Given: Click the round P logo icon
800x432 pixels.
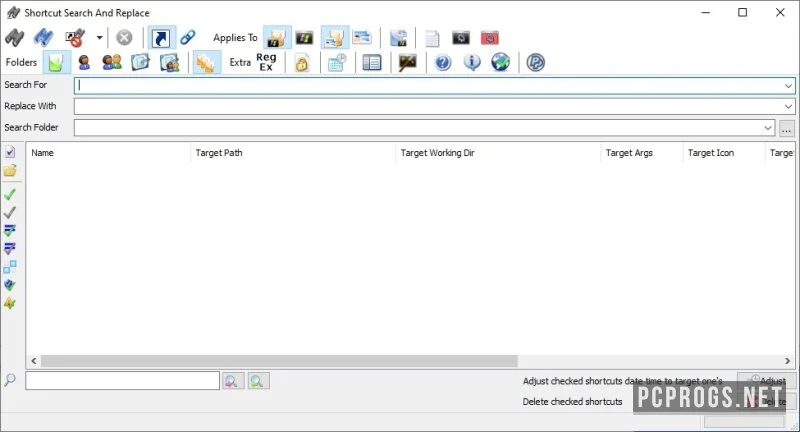Looking at the screenshot, I should pyautogui.click(x=536, y=63).
